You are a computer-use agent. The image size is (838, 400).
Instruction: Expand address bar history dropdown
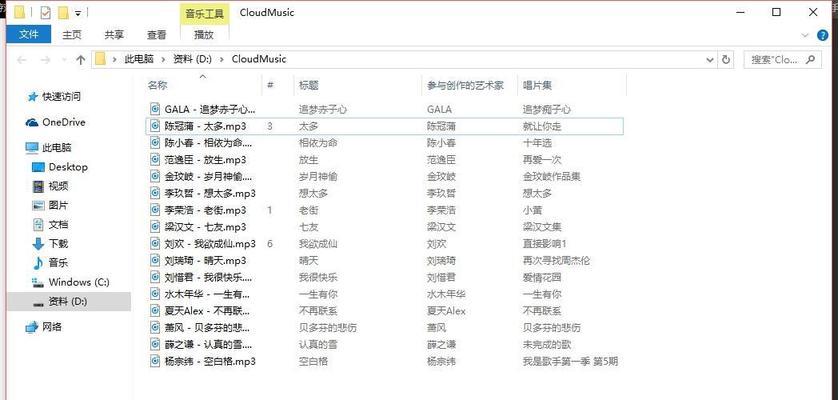(710, 60)
